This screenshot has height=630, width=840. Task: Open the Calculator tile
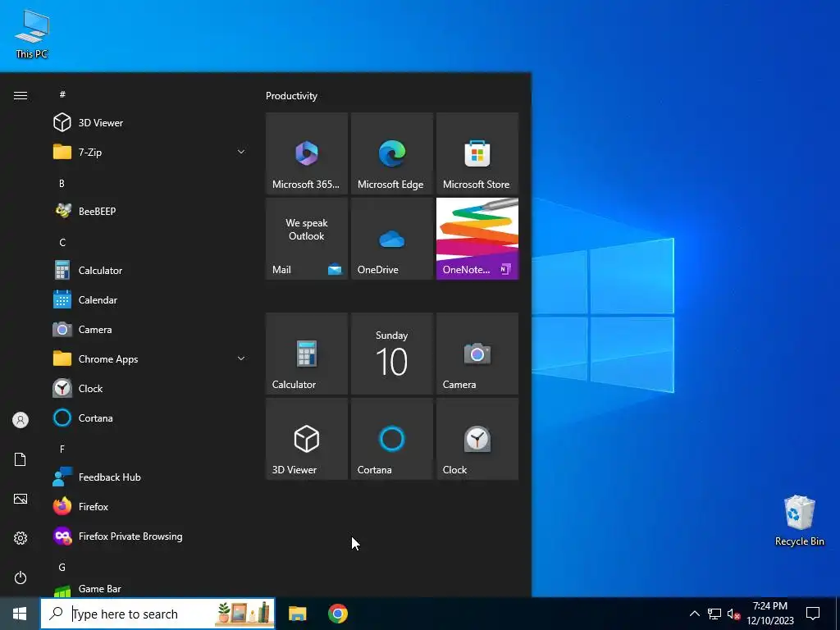coord(307,354)
